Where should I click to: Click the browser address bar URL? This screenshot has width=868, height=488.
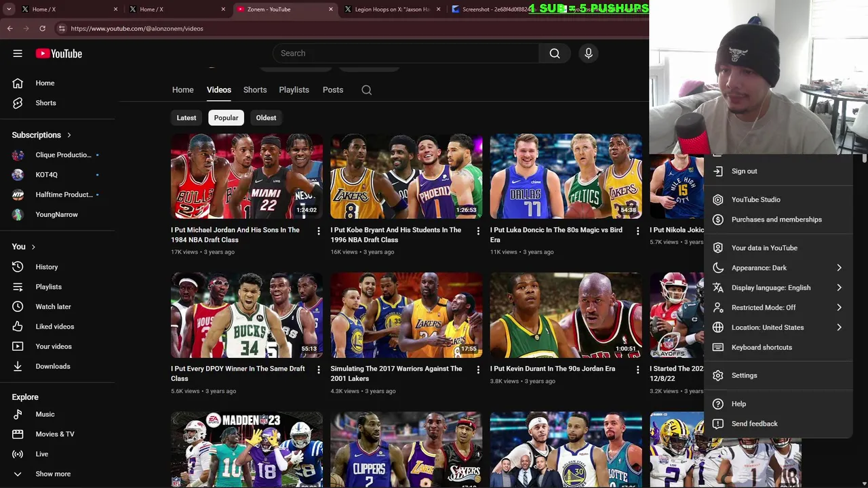click(x=137, y=28)
